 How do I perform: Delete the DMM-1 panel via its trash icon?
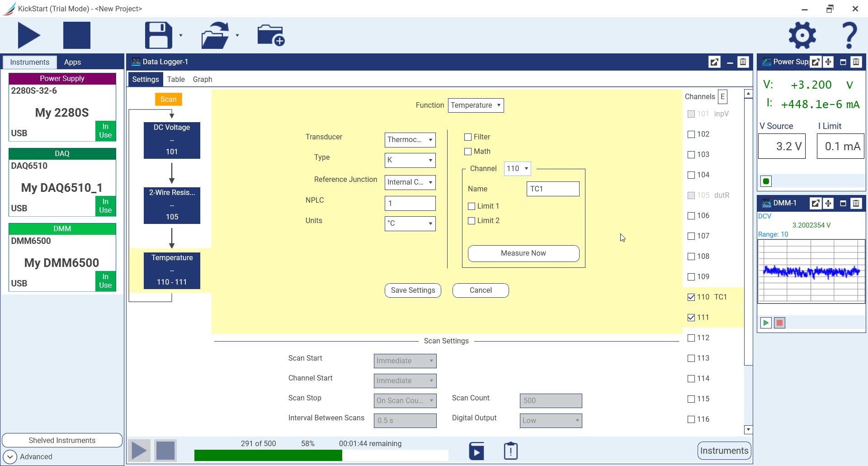(856, 203)
